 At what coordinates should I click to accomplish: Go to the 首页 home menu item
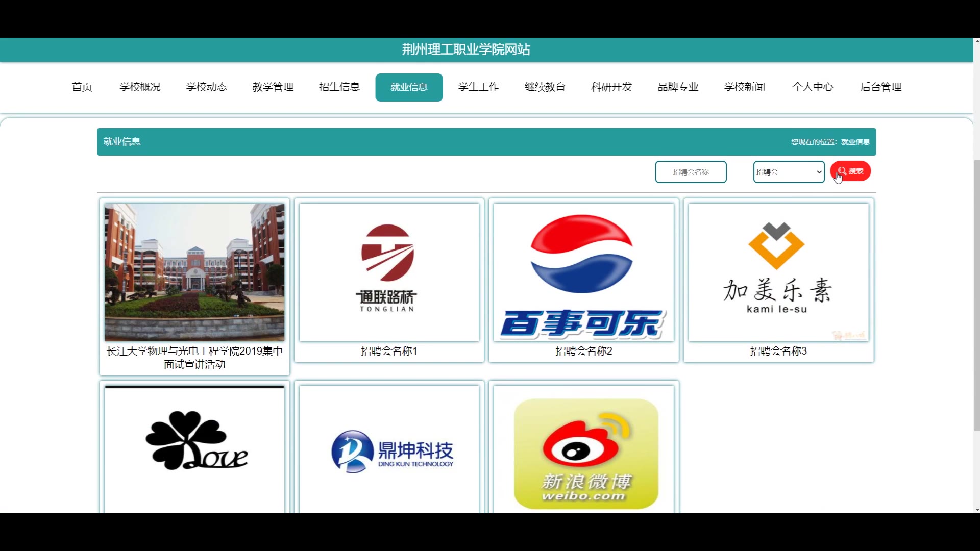(82, 87)
